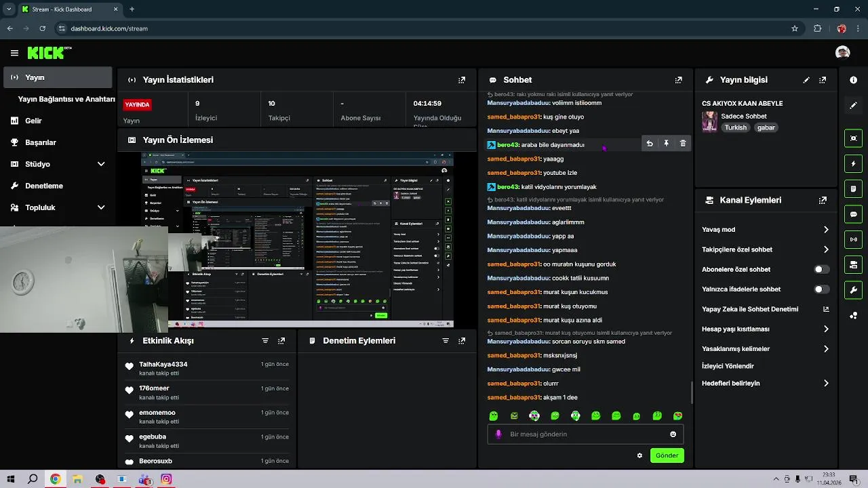The height and width of the screenshot is (488, 868).
Task: Click İzleyici Yönlendir in Kanal Eylemleri
Action: pos(728,366)
